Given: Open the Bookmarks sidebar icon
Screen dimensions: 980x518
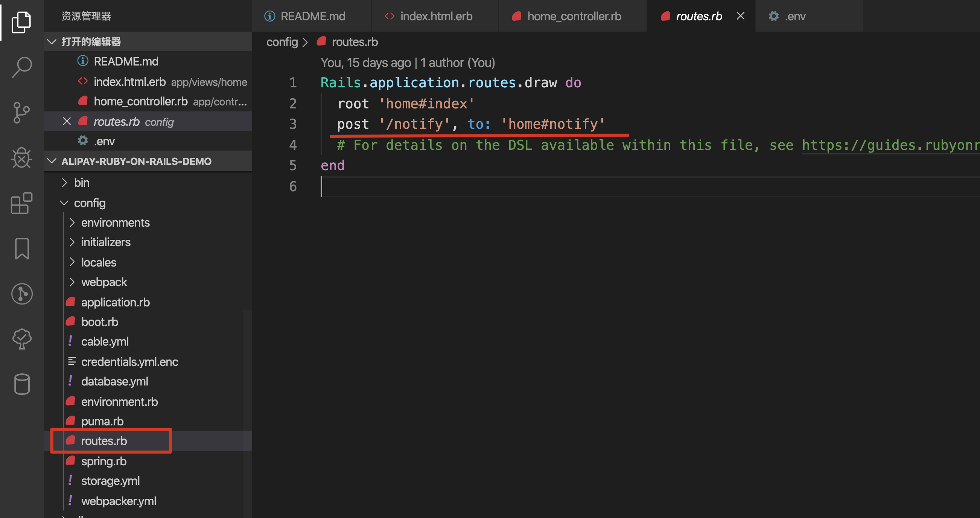Looking at the screenshot, I should tap(21, 248).
